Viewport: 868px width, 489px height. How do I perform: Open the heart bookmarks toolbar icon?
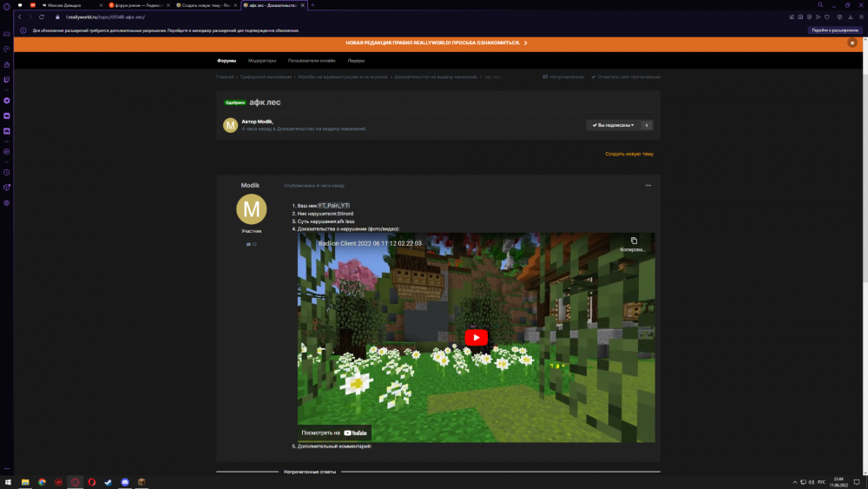click(827, 17)
